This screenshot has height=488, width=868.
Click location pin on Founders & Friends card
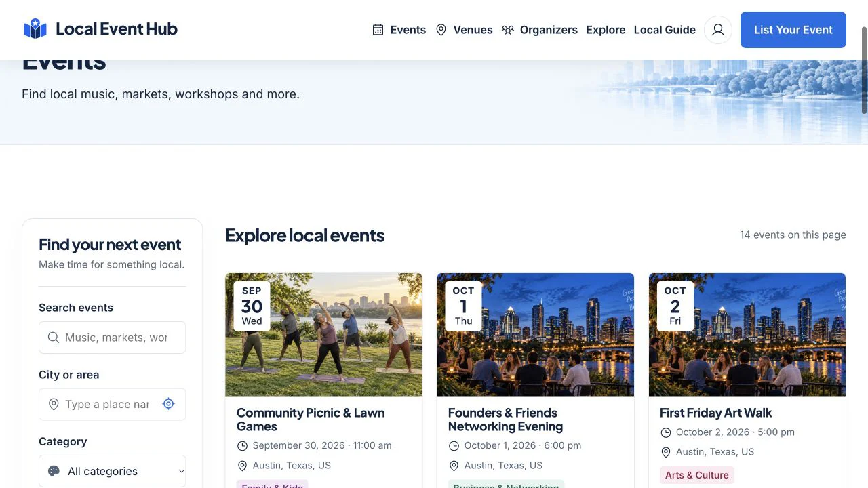(454, 466)
